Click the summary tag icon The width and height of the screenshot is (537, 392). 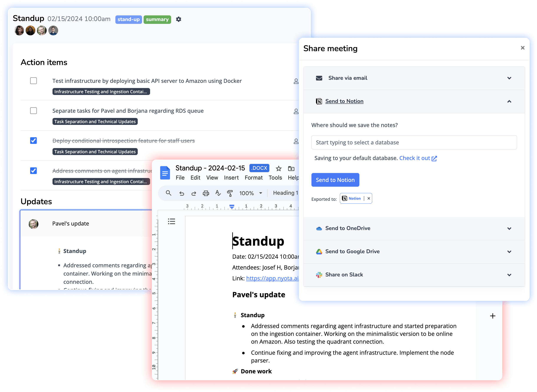158,19
